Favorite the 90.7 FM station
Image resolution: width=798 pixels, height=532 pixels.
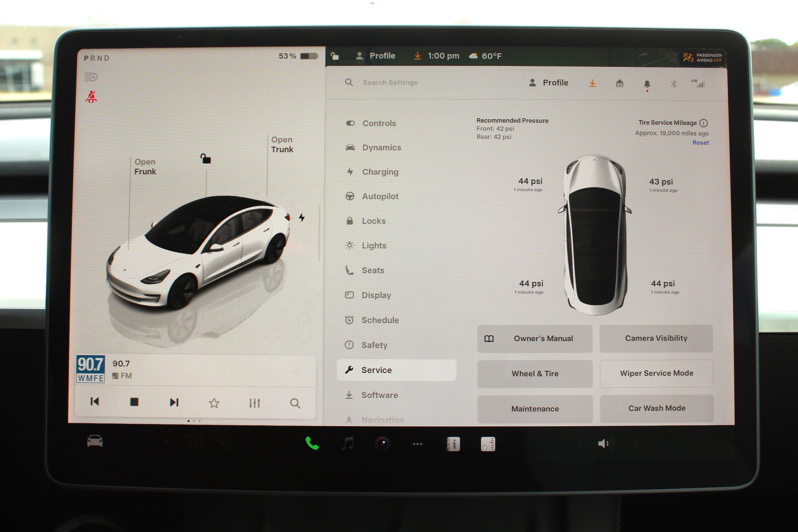coord(214,403)
